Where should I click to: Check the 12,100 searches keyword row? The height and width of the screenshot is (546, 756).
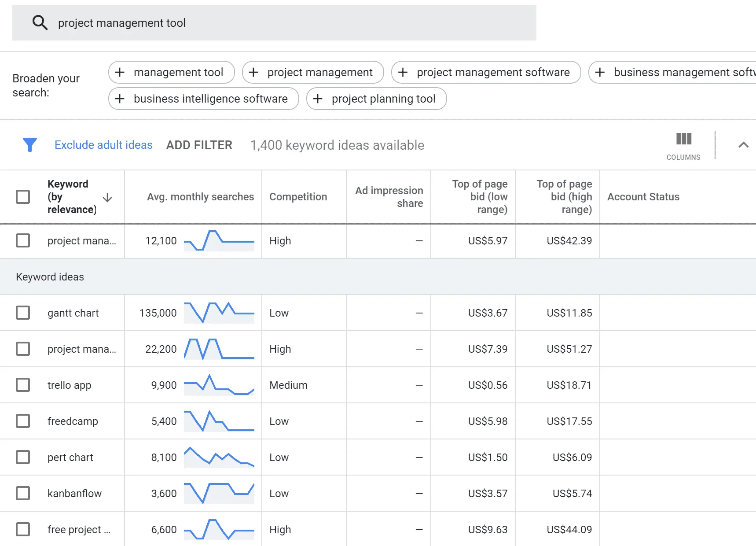pyautogui.click(x=23, y=240)
